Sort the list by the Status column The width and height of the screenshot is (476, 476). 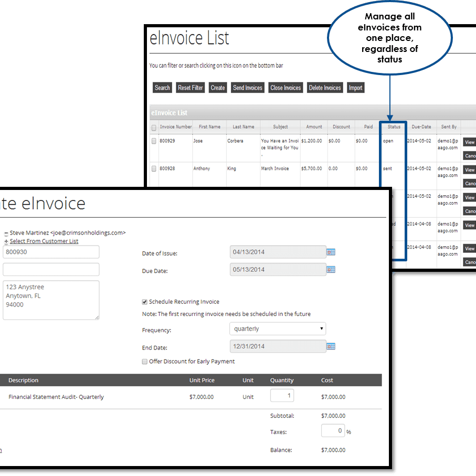(x=393, y=126)
